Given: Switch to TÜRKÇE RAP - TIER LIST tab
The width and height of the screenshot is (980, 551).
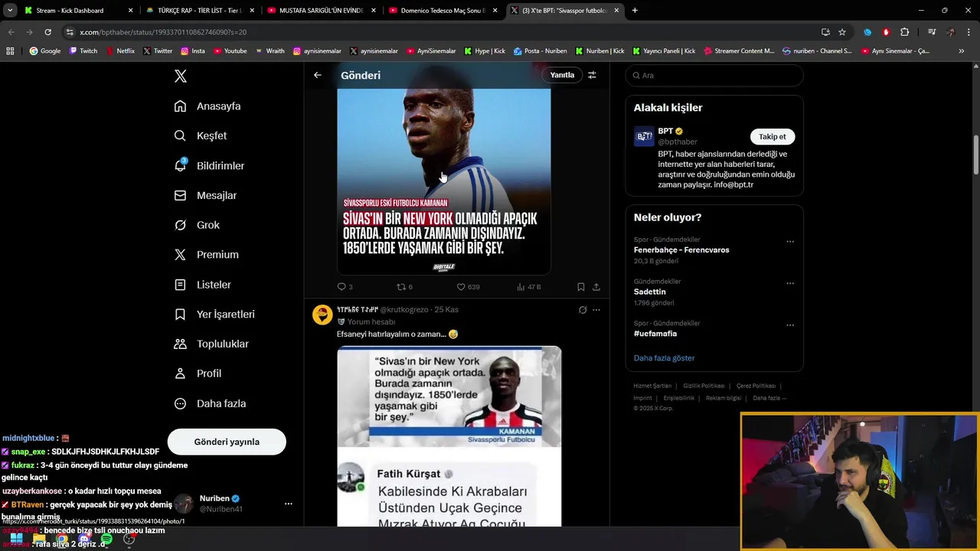Looking at the screenshot, I should click(199, 11).
